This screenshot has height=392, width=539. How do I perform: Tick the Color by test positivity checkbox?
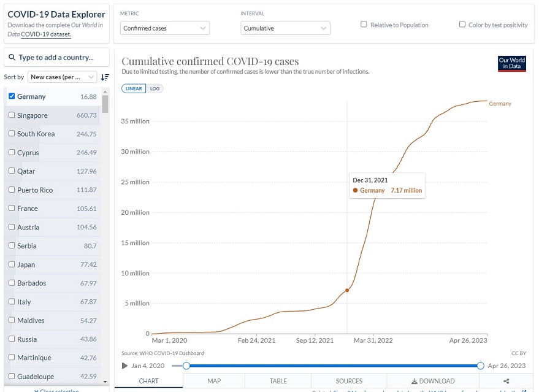tap(462, 25)
